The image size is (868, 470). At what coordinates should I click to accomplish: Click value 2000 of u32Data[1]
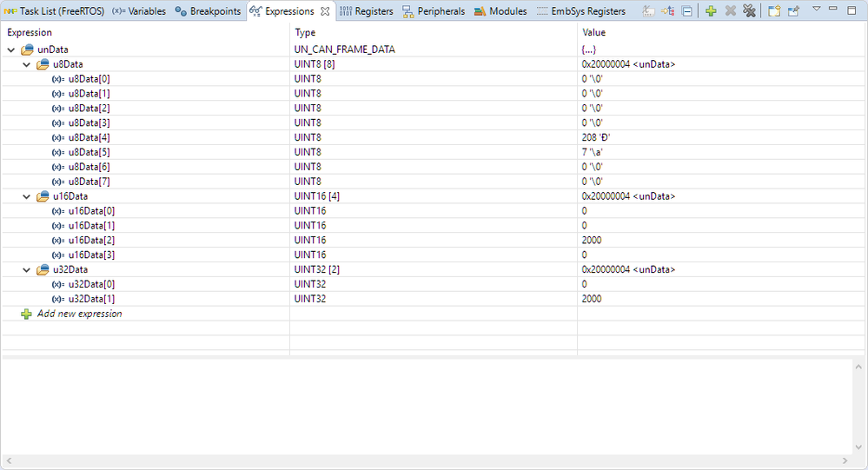pos(591,299)
